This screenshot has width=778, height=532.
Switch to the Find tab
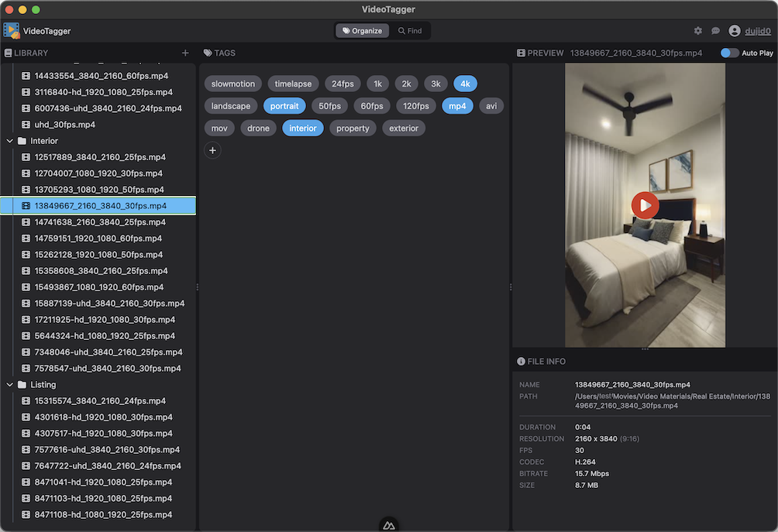coord(411,30)
